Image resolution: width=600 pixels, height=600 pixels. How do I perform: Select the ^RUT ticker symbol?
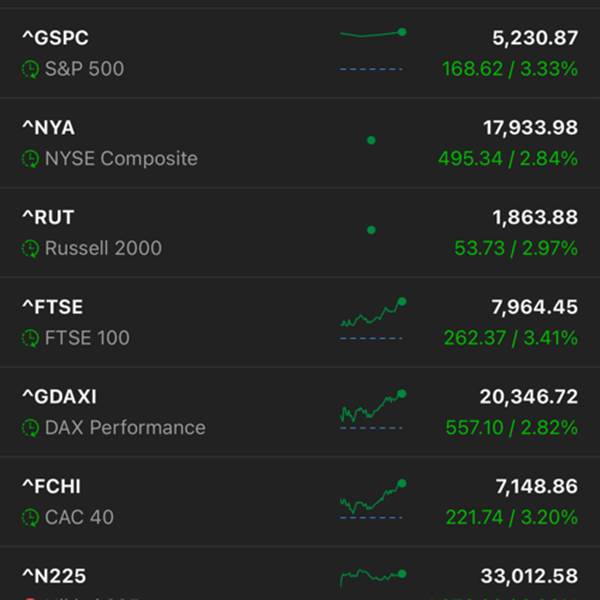click(x=48, y=217)
